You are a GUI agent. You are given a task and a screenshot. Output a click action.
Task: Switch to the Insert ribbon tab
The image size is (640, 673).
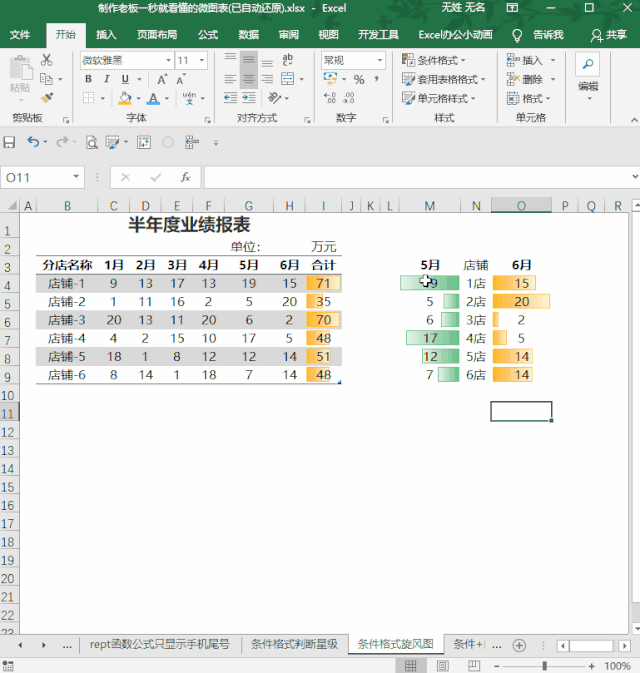[x=106, y=35]
